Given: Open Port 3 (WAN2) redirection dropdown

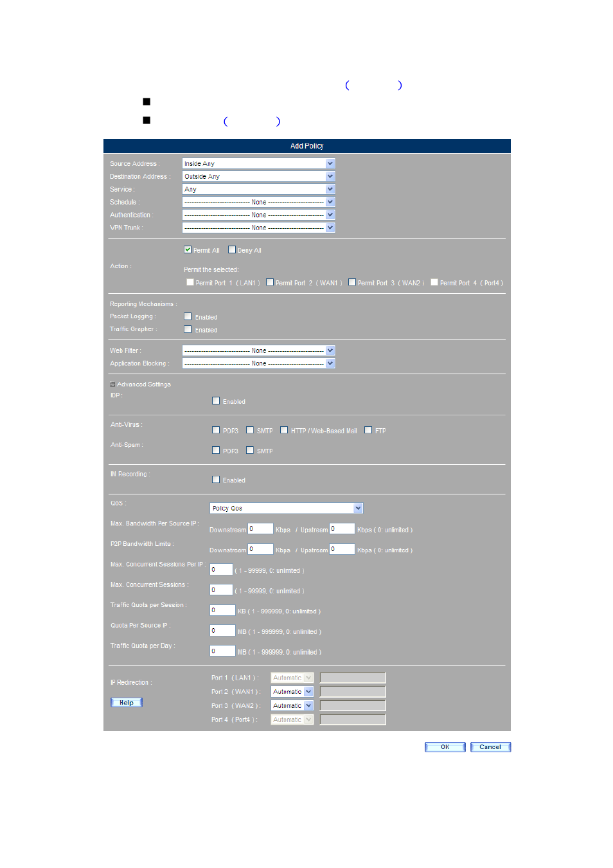Looking at the screenshot, I should pos(292,706).
